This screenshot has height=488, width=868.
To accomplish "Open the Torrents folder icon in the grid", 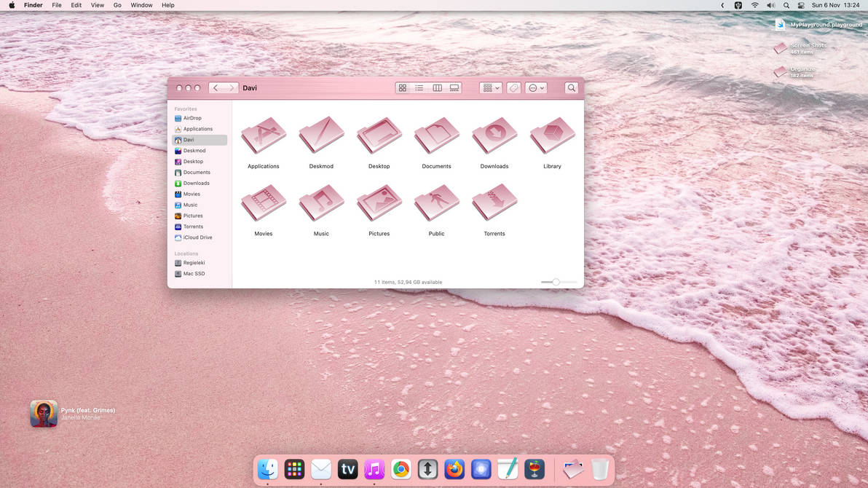I will coord(494,203).
